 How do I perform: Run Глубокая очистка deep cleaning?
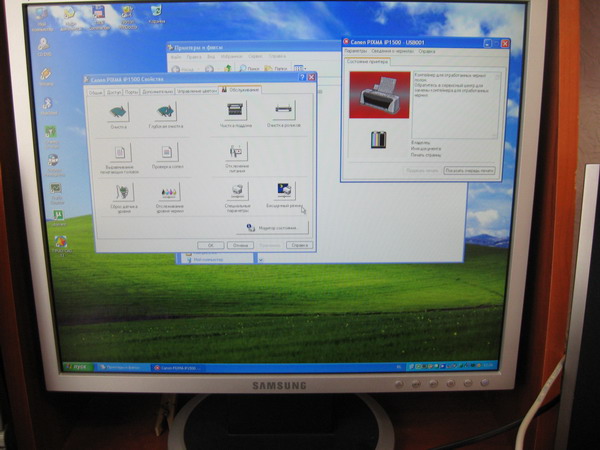pyautogui.click(x=166, y=111)
